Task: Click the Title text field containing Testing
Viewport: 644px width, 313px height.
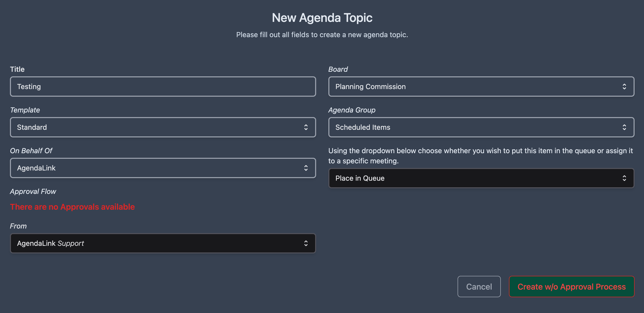Action: [x=163, y=87]
